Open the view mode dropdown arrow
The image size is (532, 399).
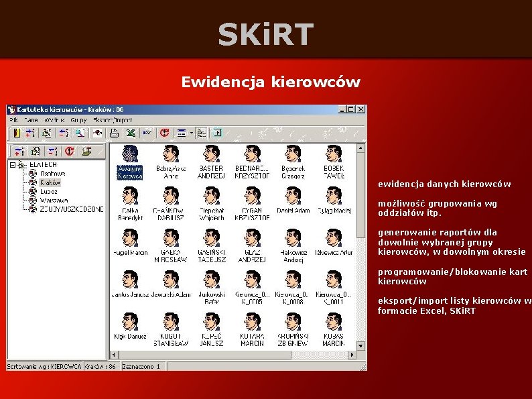point(191,133)
